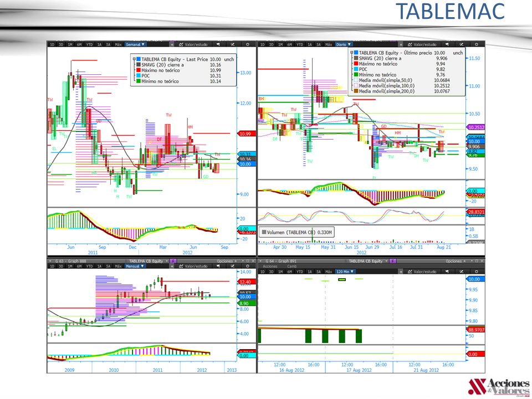Click red Máximo no teórico swatch in Diario legend
The width and height of the screenshot is (532, 399).
(356, 64)
